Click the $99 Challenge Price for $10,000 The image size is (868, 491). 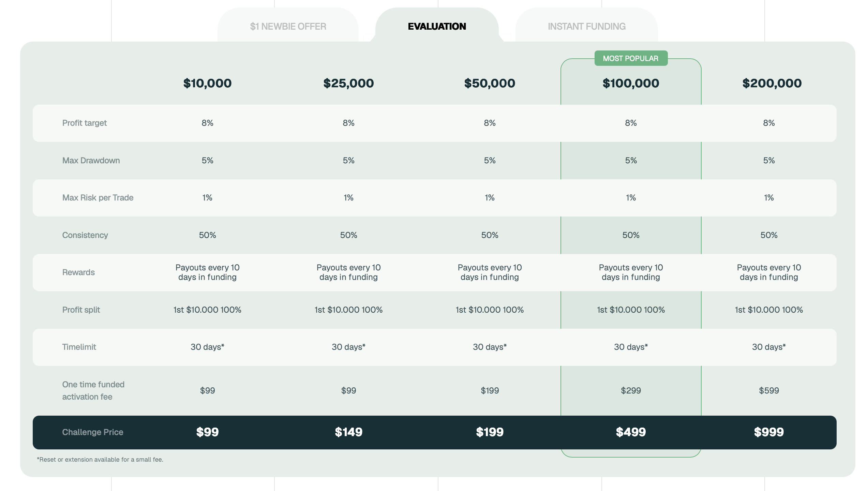click(207, 432)
